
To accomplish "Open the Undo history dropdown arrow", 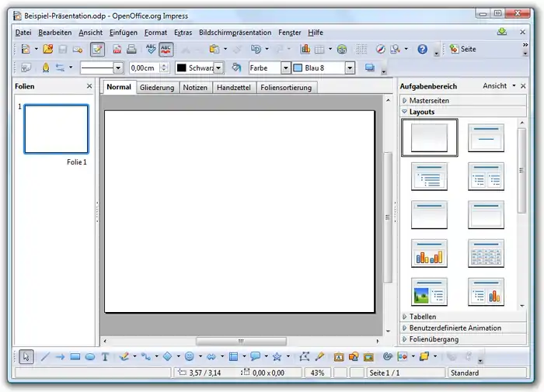I will pos(267,49).
